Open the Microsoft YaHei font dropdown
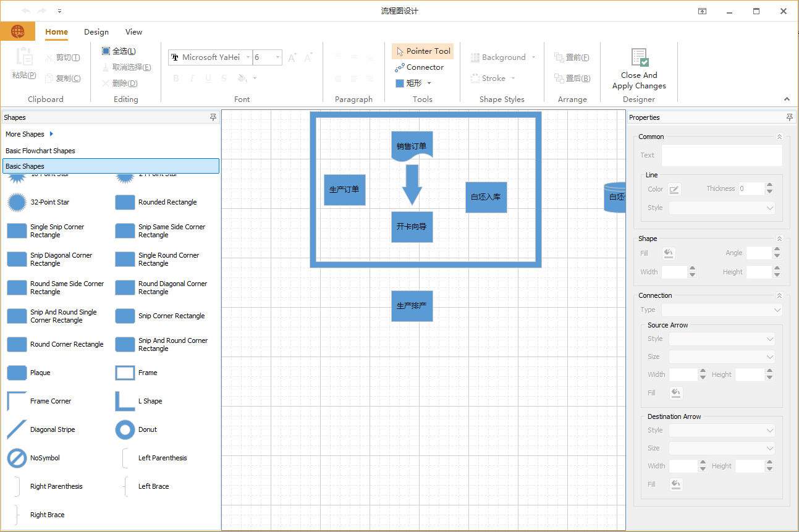 (248, 57)
